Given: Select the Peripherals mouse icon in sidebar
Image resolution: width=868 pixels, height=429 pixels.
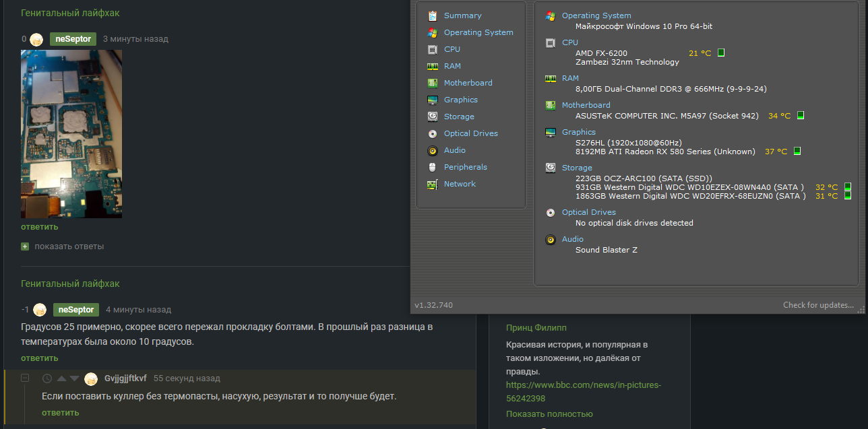Looking at the screenshot, I should 432,167.
